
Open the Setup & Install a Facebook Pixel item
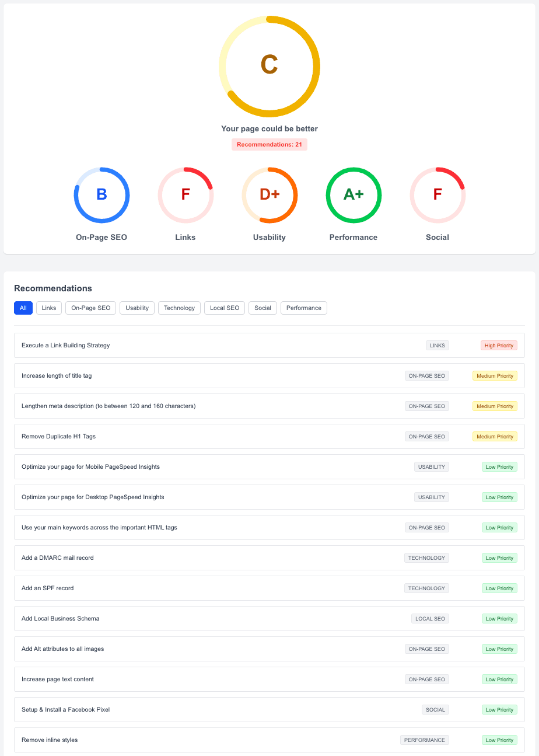(x=65, y=709)
